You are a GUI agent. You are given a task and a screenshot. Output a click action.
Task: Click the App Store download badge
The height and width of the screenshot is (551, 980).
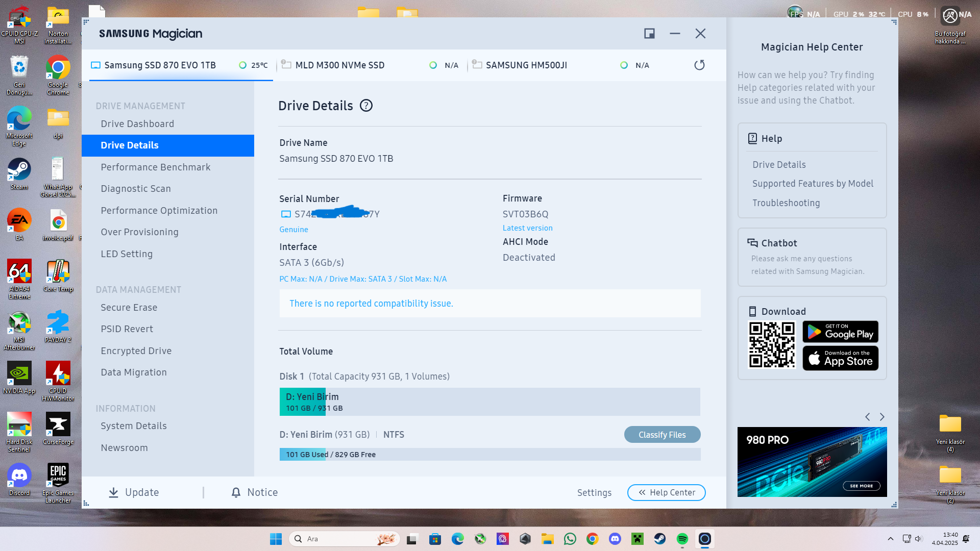click(x=840, y=358)
